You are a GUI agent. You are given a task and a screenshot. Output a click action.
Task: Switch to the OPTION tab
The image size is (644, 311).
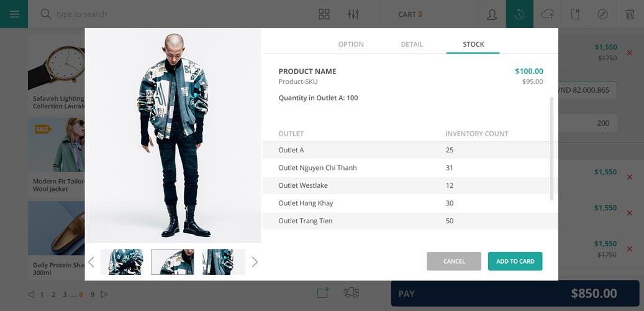tap(351, 44)
